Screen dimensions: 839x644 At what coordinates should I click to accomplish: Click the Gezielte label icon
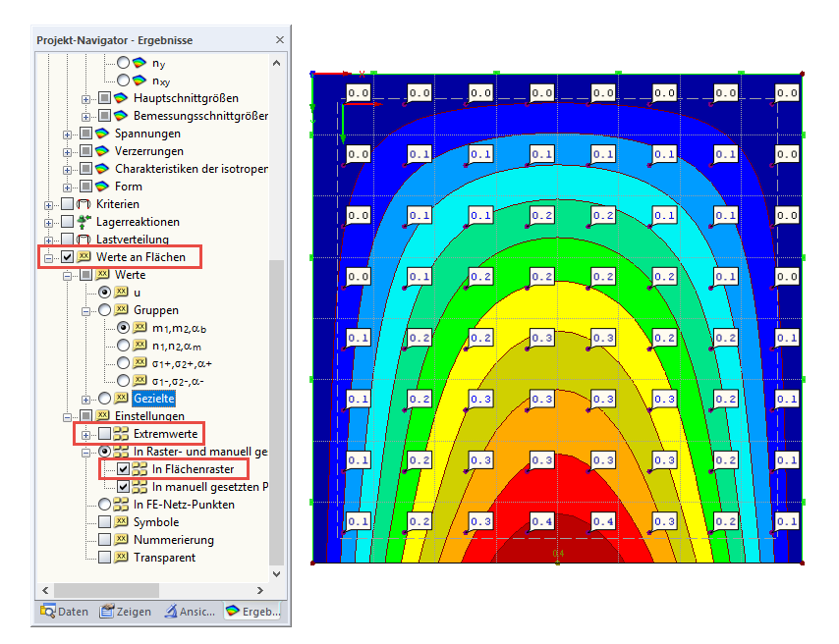(x=121, y=398)
